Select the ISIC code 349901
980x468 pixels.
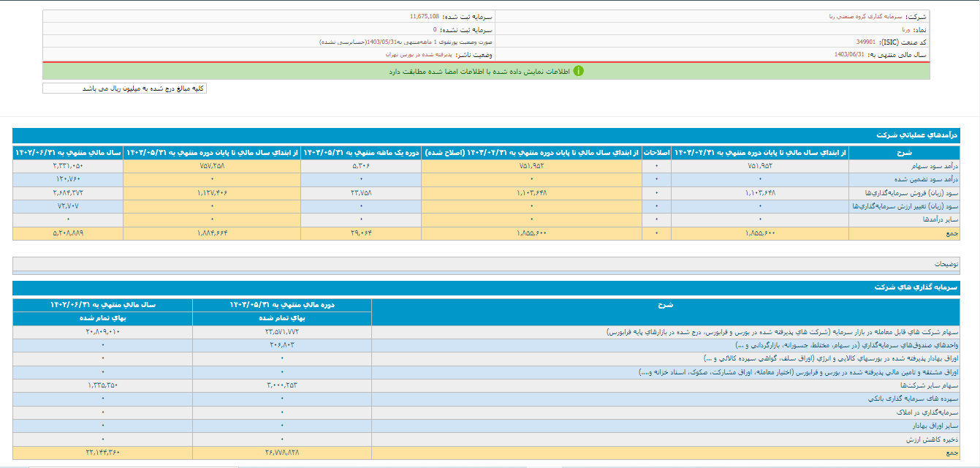pos(866,42)
